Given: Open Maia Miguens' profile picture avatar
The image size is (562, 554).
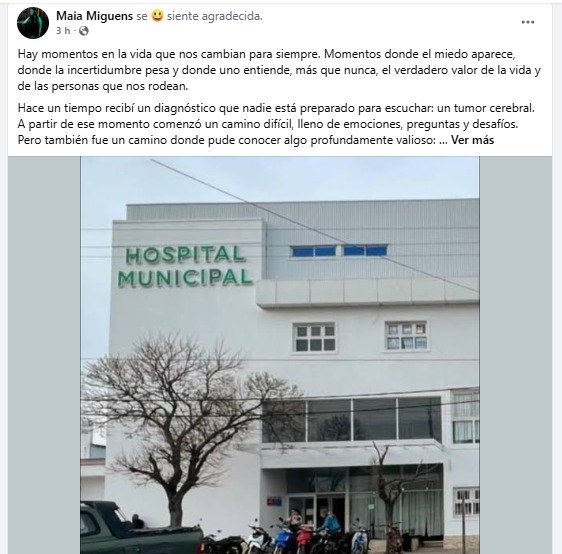Looking at the screenshot, I should click(x=33, y=23).
